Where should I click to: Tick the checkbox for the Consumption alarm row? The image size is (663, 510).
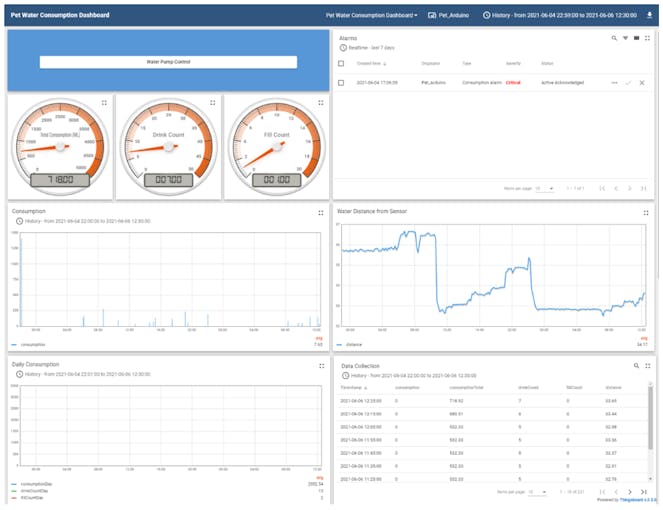(341, 83)
